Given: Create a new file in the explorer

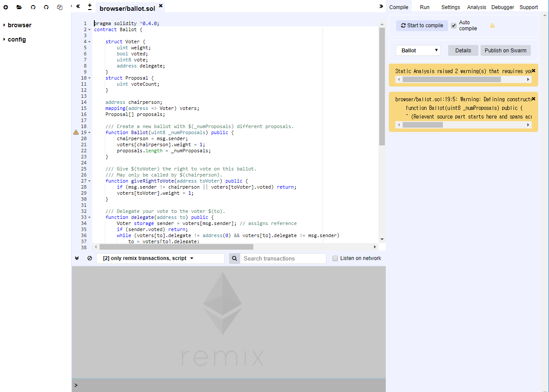Looking at the screenshot, I should tap(6, 7).
